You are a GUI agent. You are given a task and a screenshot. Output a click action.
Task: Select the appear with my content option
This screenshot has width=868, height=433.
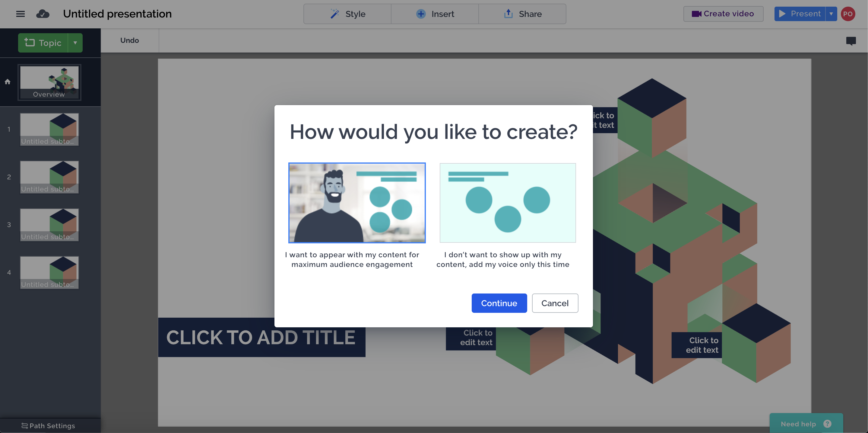tap(357, 203)
